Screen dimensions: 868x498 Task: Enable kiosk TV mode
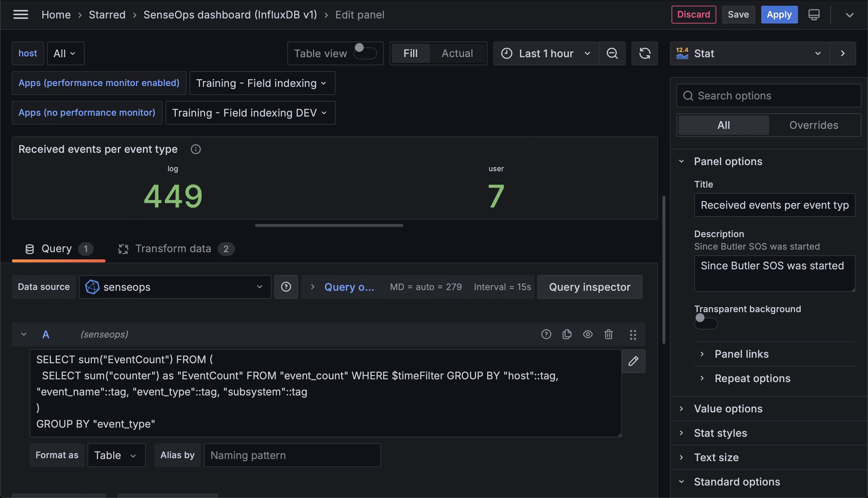(814, 14)
